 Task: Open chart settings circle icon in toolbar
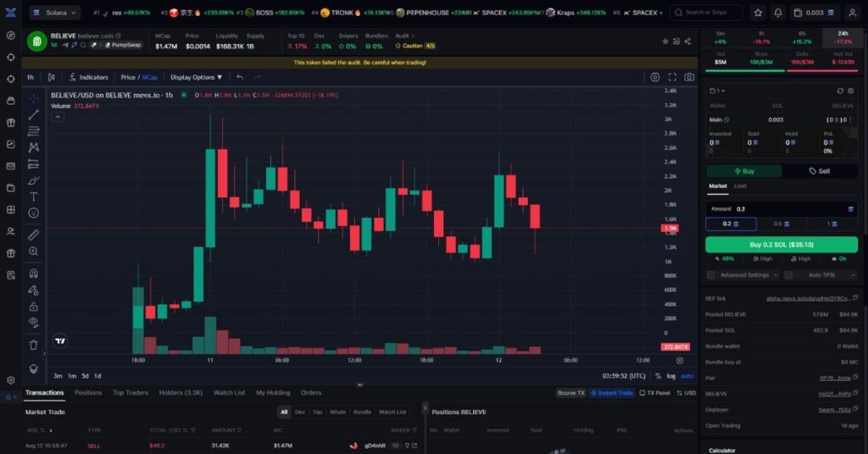[655, 77]
